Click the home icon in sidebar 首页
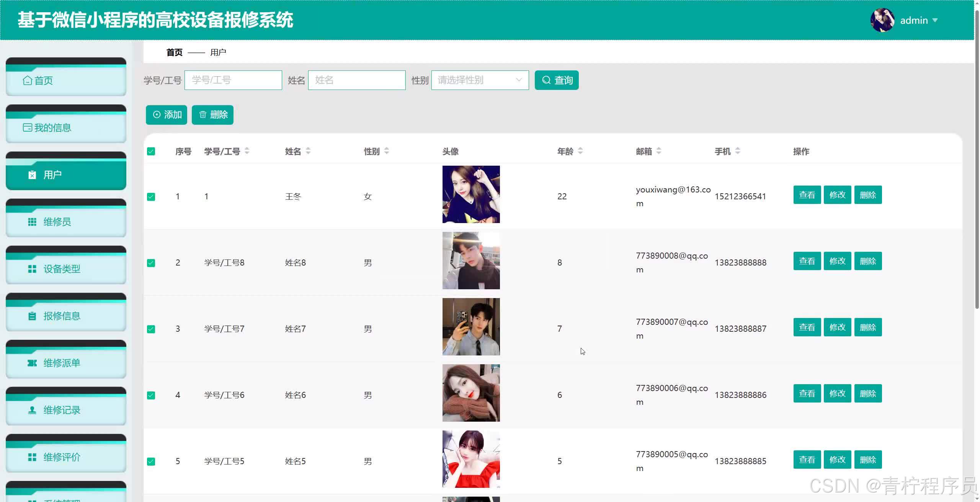The image size is (980, 502). [28, 80]
